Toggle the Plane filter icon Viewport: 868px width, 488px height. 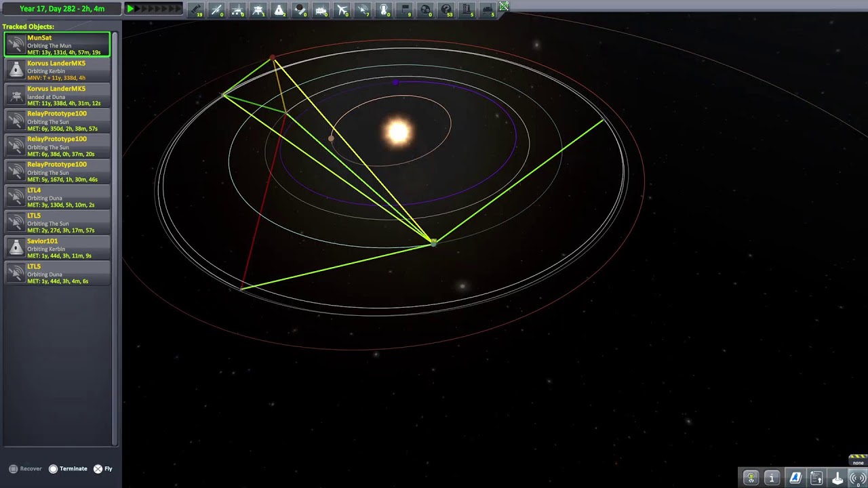tap(342, 9)
